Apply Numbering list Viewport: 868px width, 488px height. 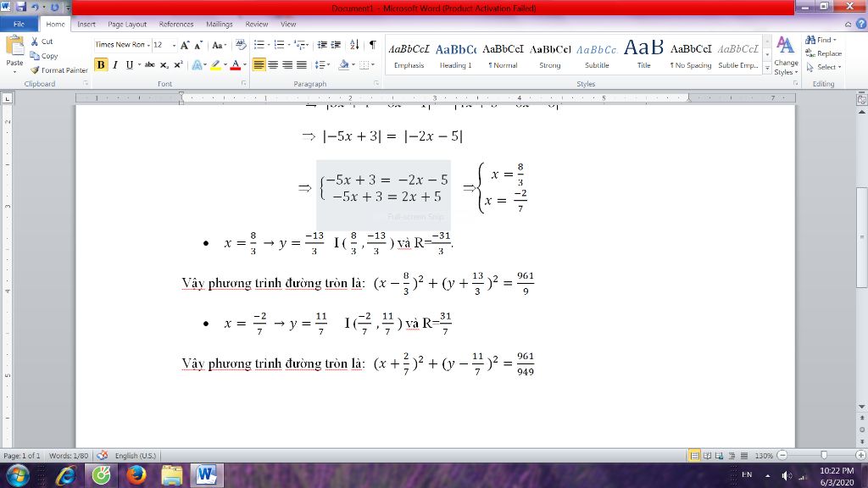tap(279, 45)
